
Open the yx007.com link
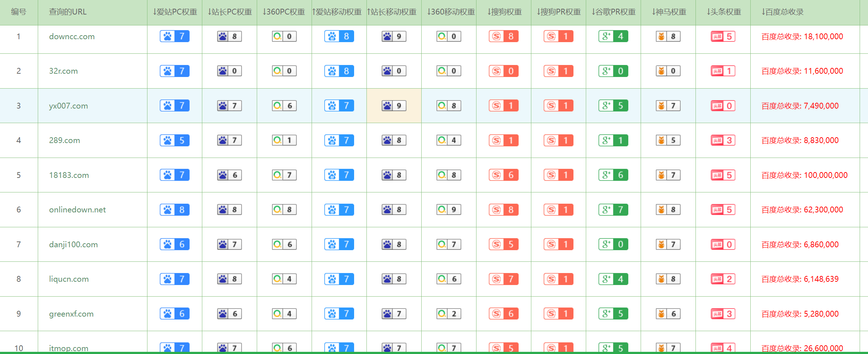[x=68, y=106]
